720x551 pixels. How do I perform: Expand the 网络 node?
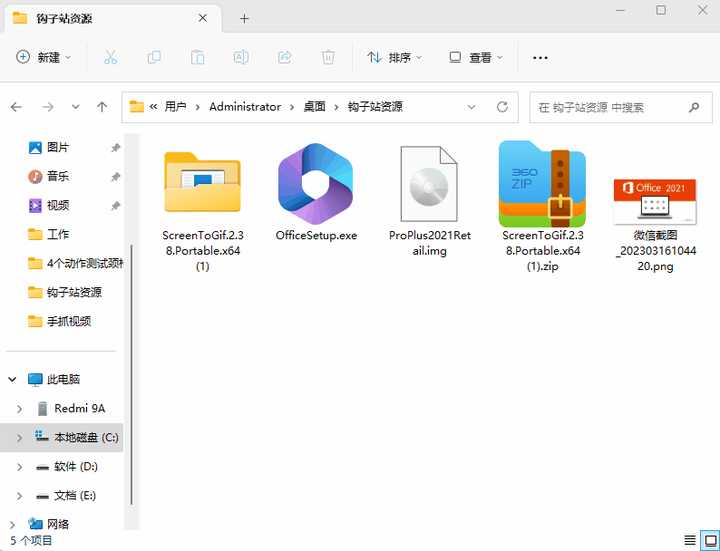pyautogui.click(x=12, y=524)
